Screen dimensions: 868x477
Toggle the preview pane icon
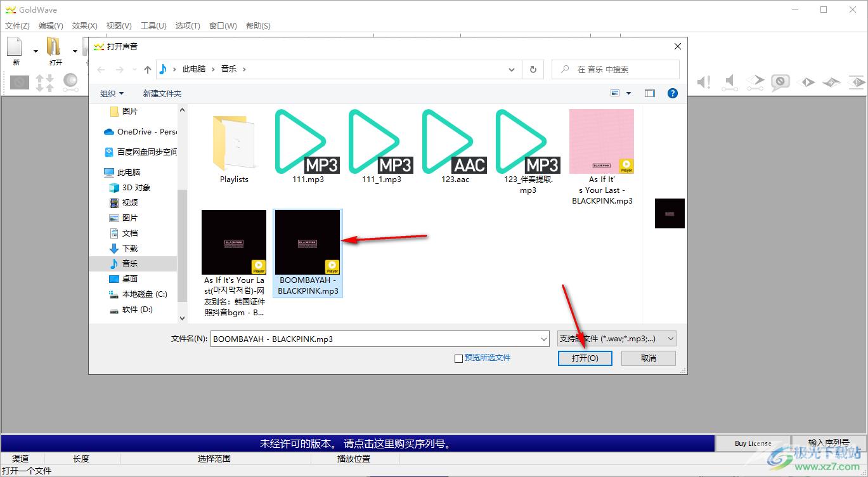point(650,93)
